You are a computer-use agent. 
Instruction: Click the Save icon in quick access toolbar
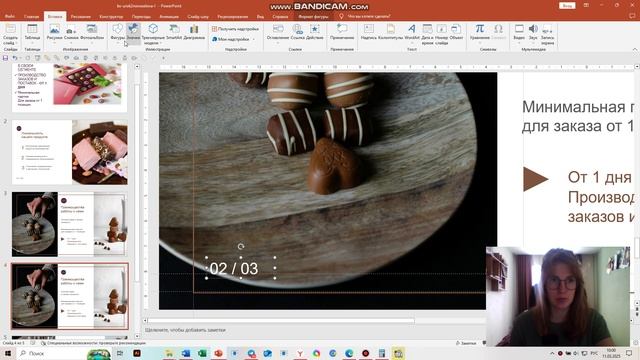[5, 58]
